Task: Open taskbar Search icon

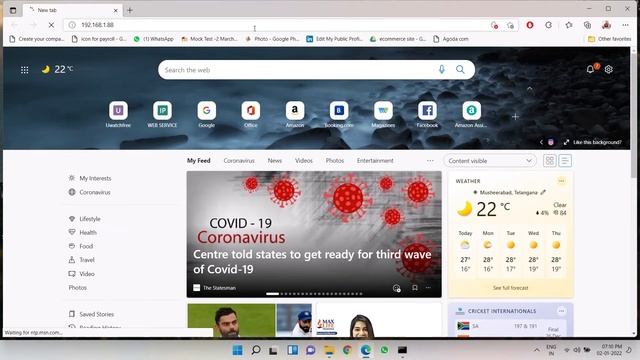Action: pyautogui.click(x=256, y=350)
